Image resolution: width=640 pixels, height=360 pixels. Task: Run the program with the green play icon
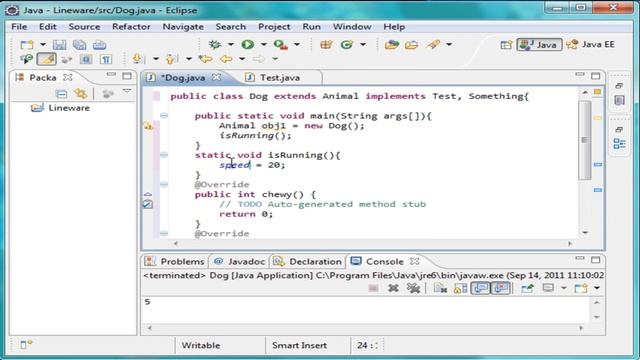(x=247, y=44)
